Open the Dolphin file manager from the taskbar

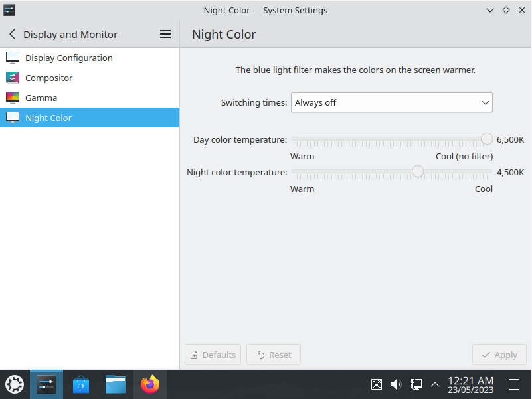(115, 384)
